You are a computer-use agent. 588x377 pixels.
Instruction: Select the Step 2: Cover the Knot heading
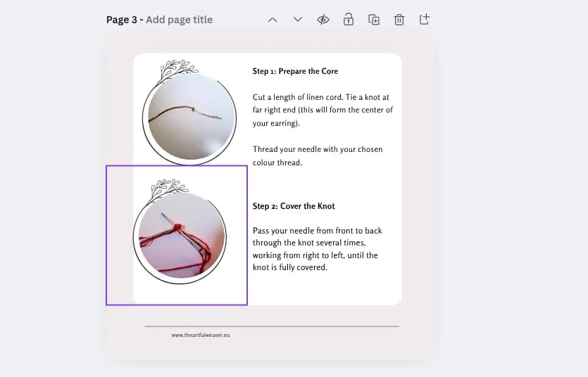(294, 206)
